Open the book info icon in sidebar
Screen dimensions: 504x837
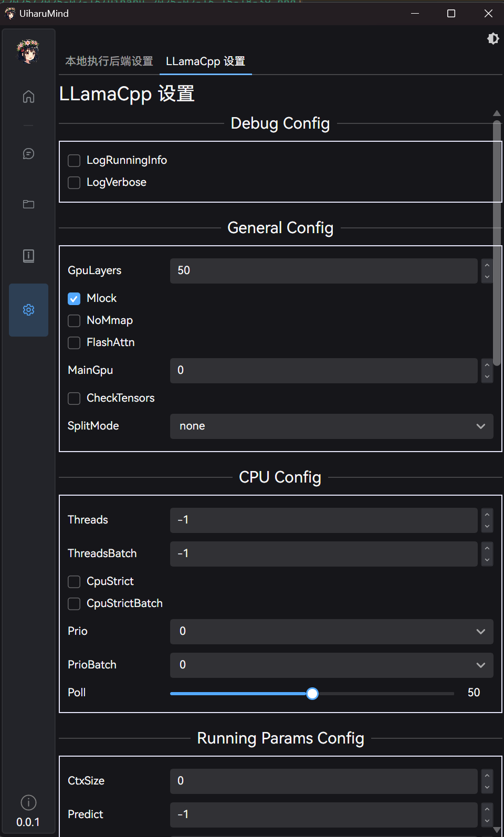(28, 256)
